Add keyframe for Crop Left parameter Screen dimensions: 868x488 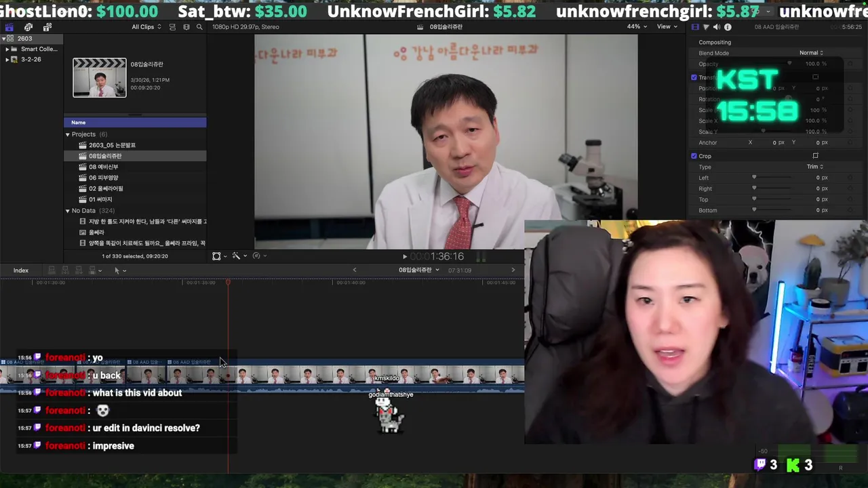pos(849,178)
